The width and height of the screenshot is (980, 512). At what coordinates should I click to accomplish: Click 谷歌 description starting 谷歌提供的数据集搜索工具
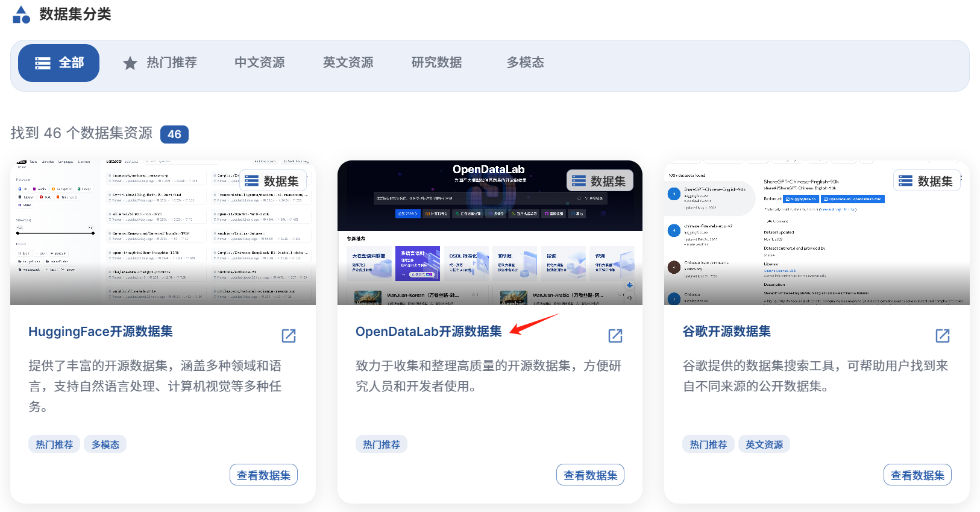(x=815, y=376)
